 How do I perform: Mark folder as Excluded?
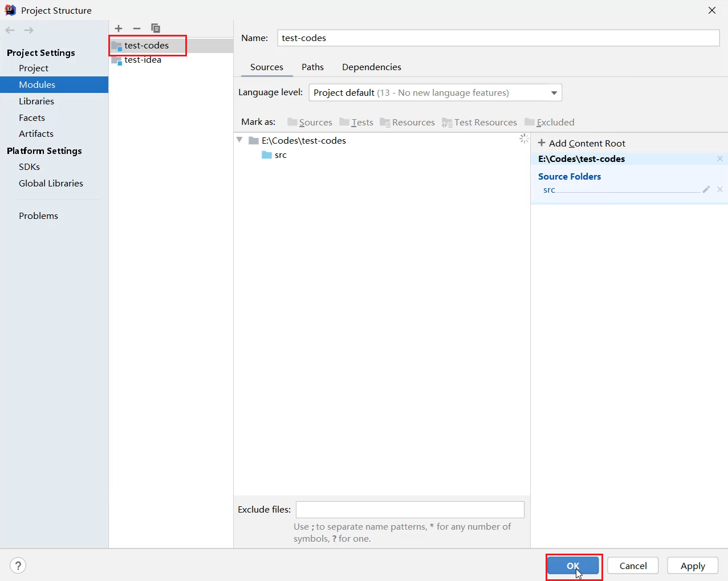click(550, 123)
